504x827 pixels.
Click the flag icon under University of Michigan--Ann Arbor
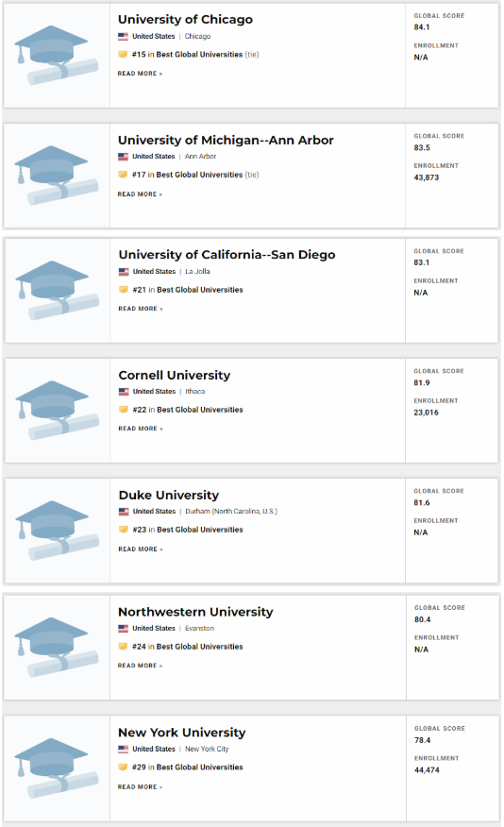123,157
